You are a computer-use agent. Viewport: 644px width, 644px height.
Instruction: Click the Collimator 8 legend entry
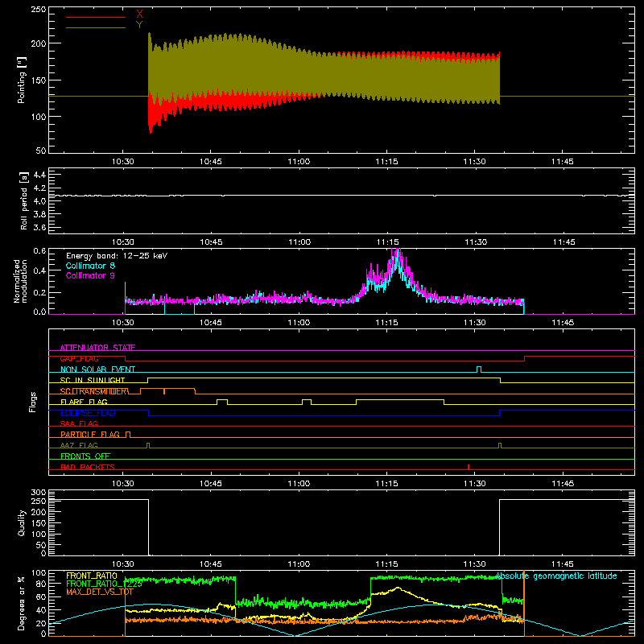point(90,266)
